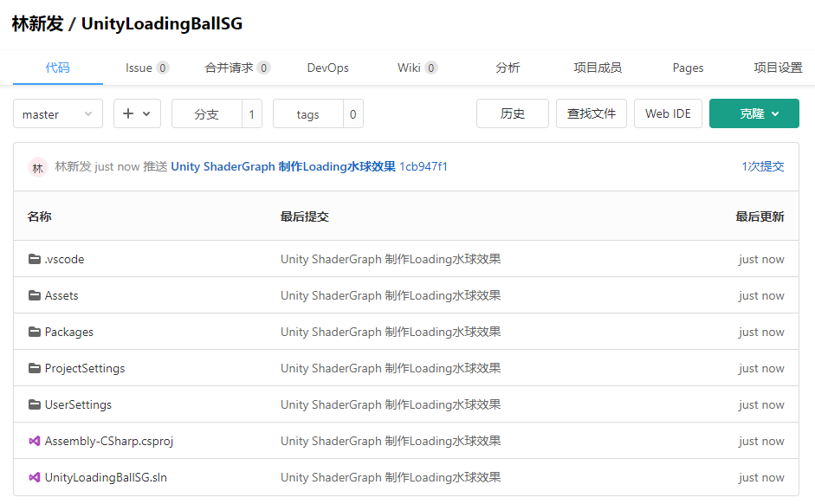The image size is (815, 504).
Task: Click the UserSettings folder icon
Action: (x=35, y=404)
